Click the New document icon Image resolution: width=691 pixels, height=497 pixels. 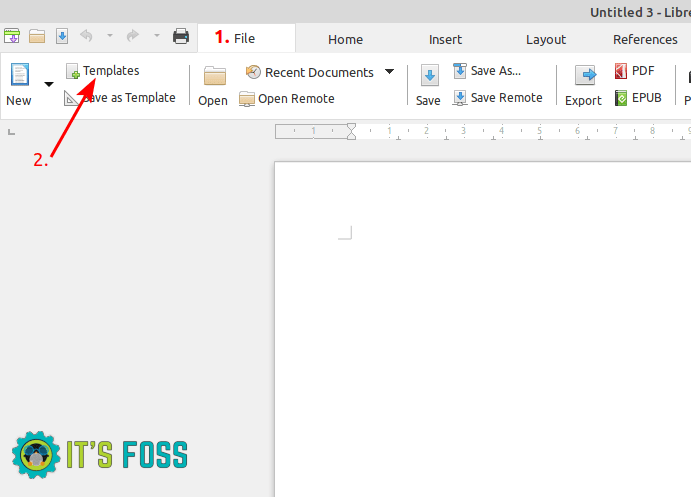pos(19,77)
